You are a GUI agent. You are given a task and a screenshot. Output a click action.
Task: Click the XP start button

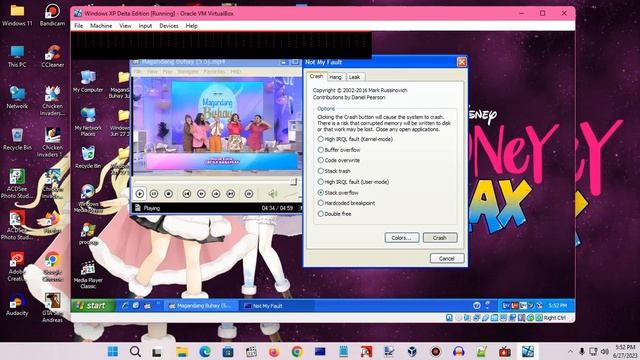coord(93,305)
